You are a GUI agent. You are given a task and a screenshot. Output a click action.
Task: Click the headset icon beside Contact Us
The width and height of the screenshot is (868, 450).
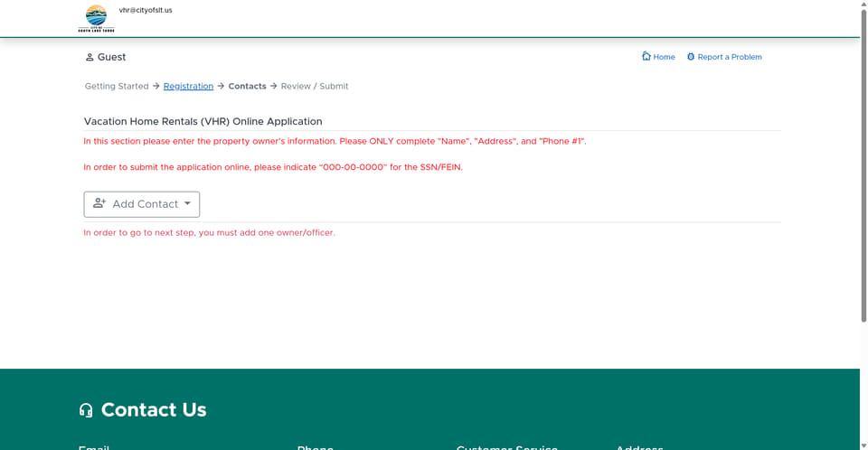(86, 410)
